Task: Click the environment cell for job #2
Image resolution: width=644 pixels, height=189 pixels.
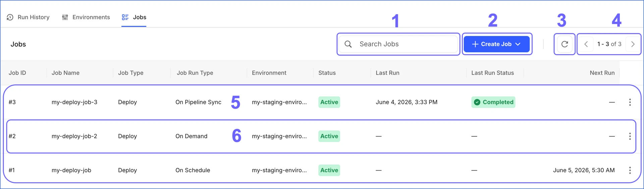Action: [279, 136]
